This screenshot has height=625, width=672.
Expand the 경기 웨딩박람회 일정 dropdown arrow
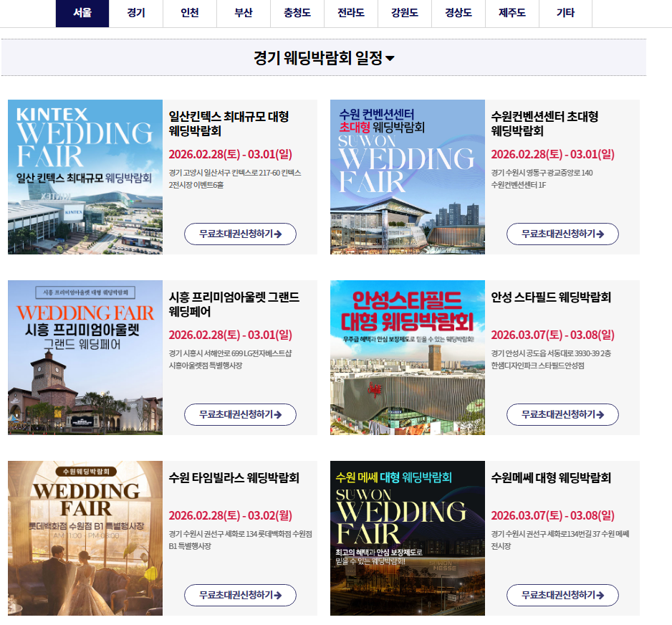pos(390,58)
